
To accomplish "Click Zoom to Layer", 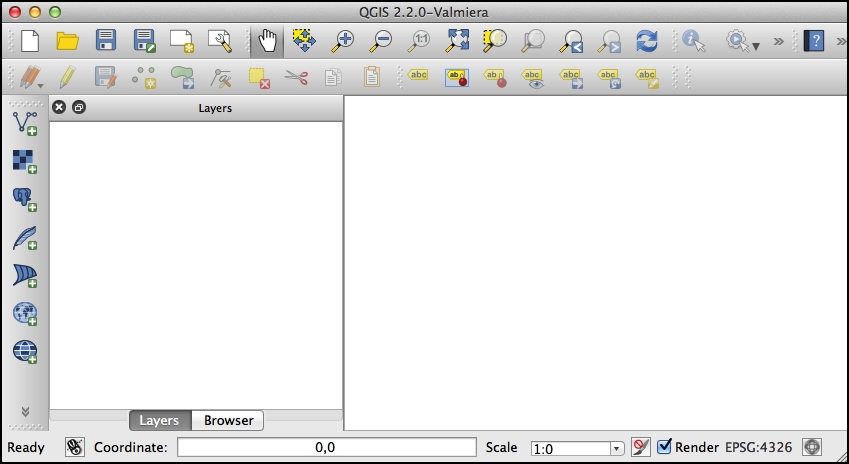I will 533,41.
